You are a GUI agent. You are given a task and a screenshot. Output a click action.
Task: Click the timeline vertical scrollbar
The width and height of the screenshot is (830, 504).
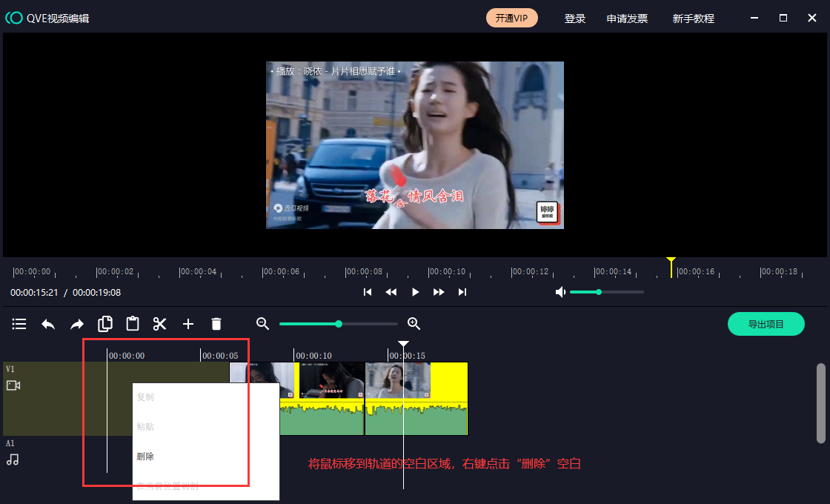click(x=820, y=402)
